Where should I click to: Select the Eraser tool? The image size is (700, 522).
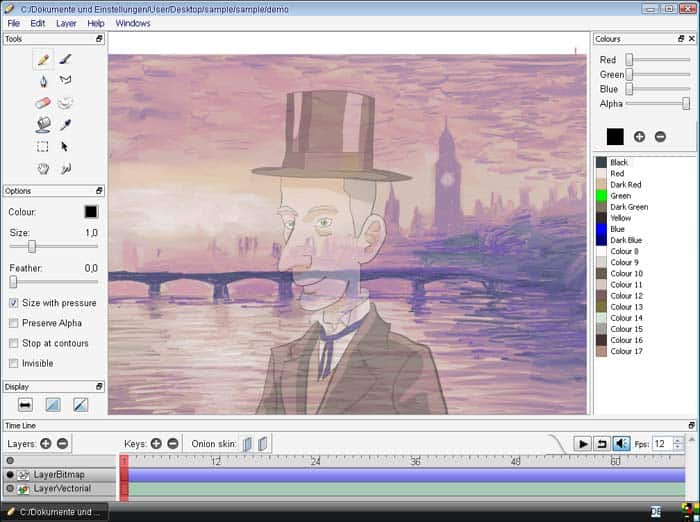tap(43, 103)
